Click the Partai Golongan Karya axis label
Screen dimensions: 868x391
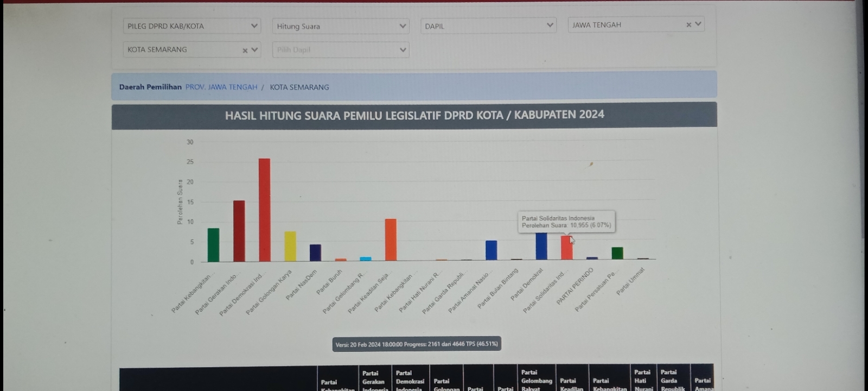pyautogui.click(x=269, y=292)
